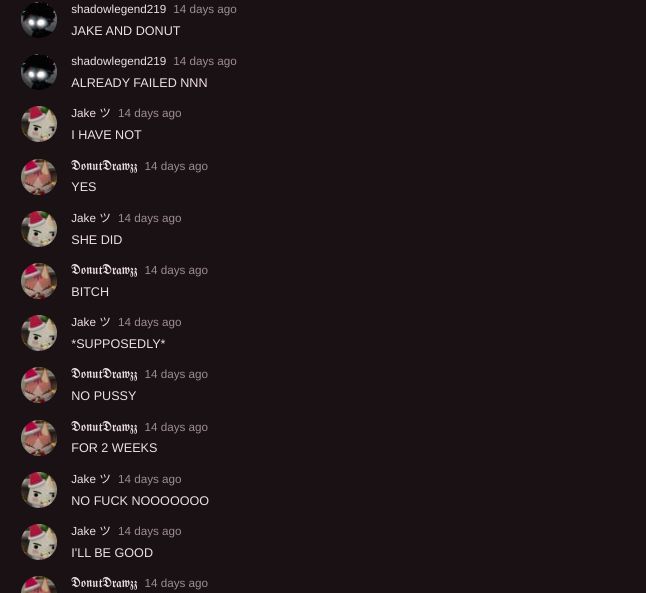Click the timestamp on FOR 2 WEEKS comment

176,427
